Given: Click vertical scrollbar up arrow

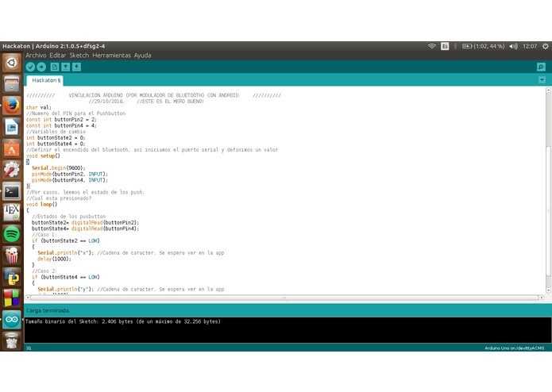Looking at the screenshot, I should point(548,90).
